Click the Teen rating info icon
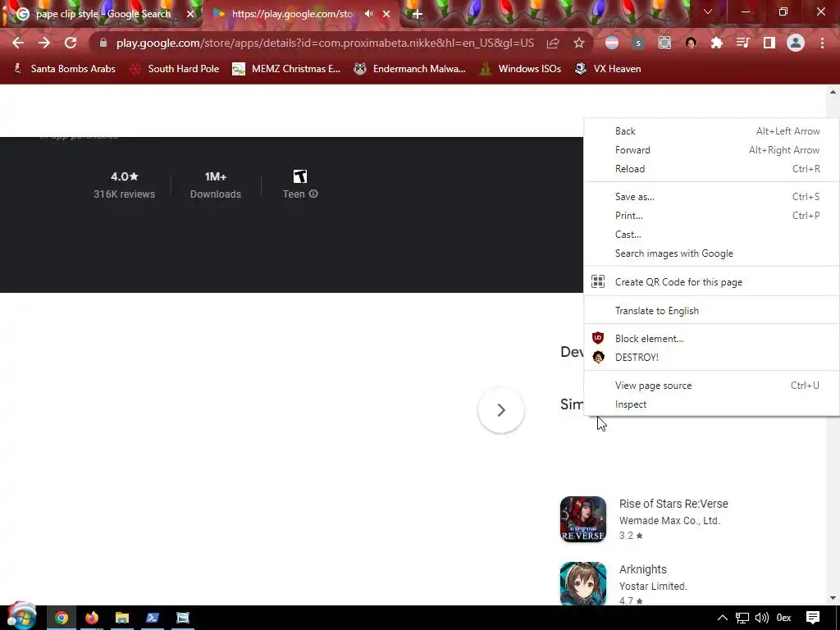The height and width of the screenshot is (630, 840). pyautogui.click(x=313, y=194)
